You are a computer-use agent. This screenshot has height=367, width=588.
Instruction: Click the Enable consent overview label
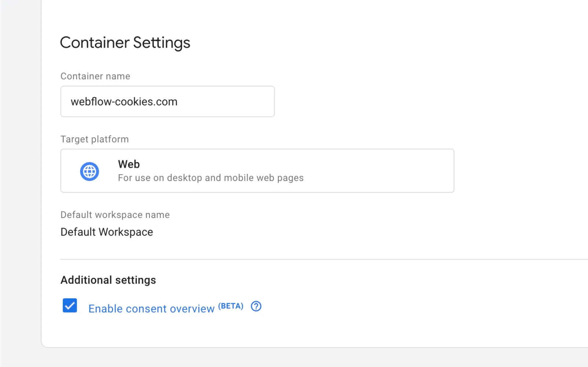click(x=151, y=309)
